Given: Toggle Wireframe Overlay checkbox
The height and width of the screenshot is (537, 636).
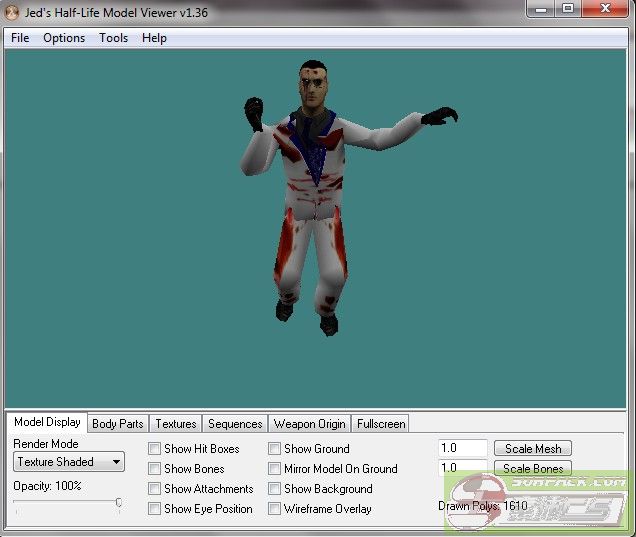Looking at the screenshot, I should [x=274, y=508].
